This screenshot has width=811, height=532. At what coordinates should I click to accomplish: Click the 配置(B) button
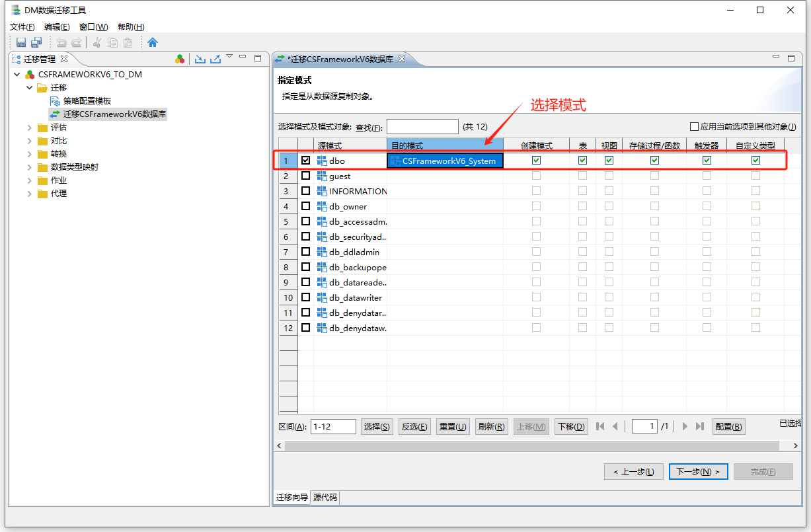click(x=729, y=427)
